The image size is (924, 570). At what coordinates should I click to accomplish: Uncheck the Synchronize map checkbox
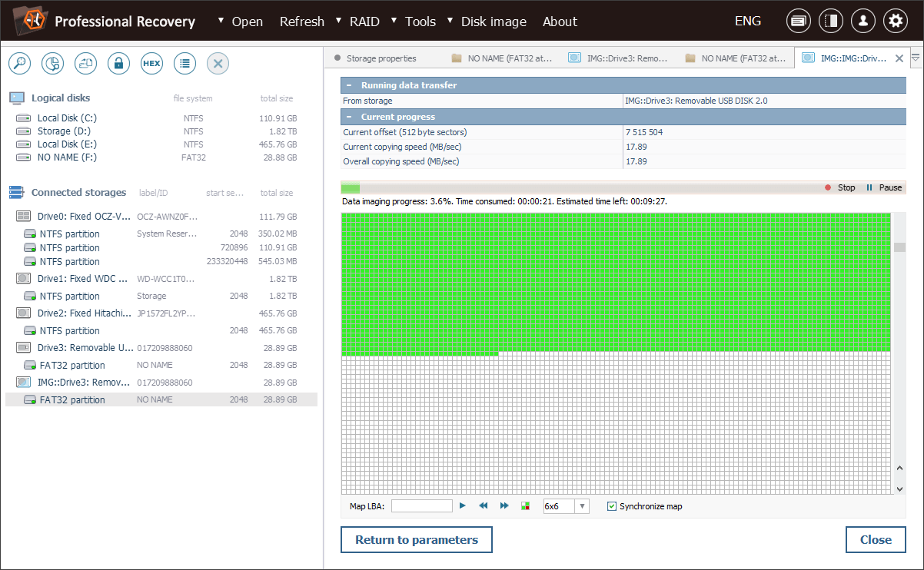(612, 506)
